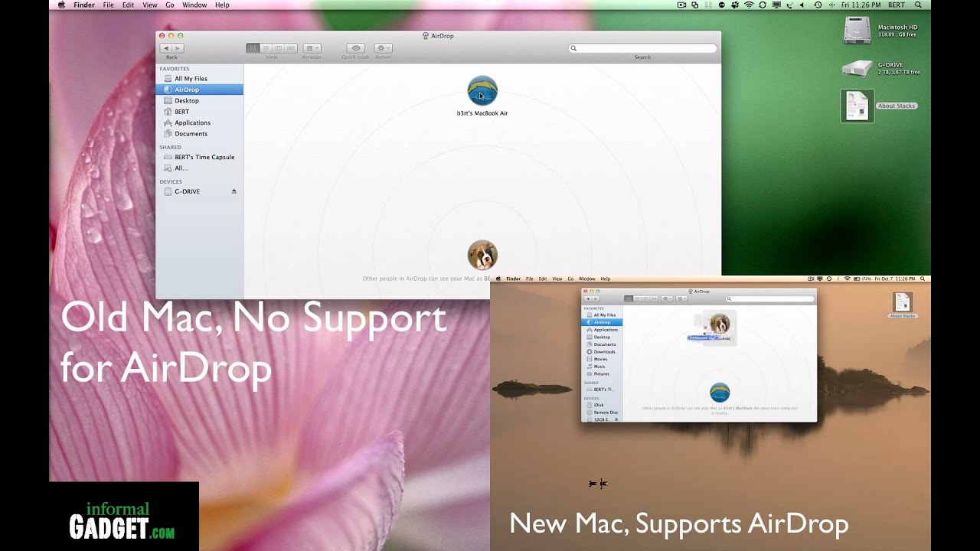The width and height of the screenshot is (980, 551).
Task: Open the gear Action dropdown in small window
Action: tap(666, 298)
